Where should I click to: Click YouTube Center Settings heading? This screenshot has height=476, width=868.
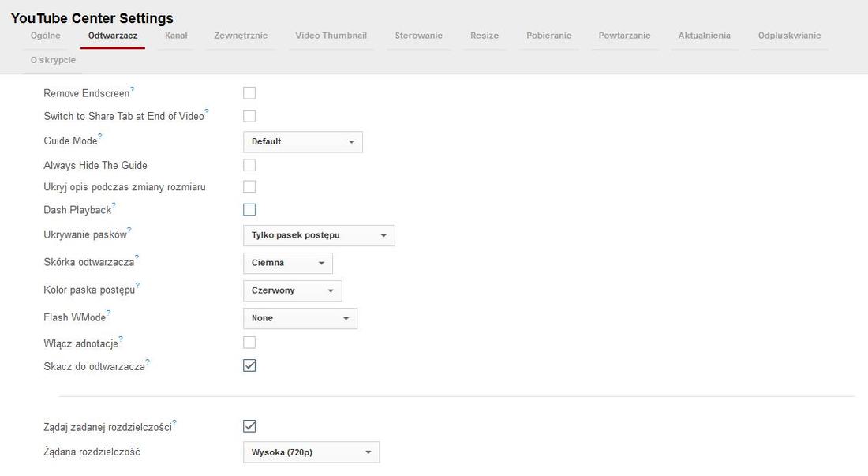click(x=92, y=18)
